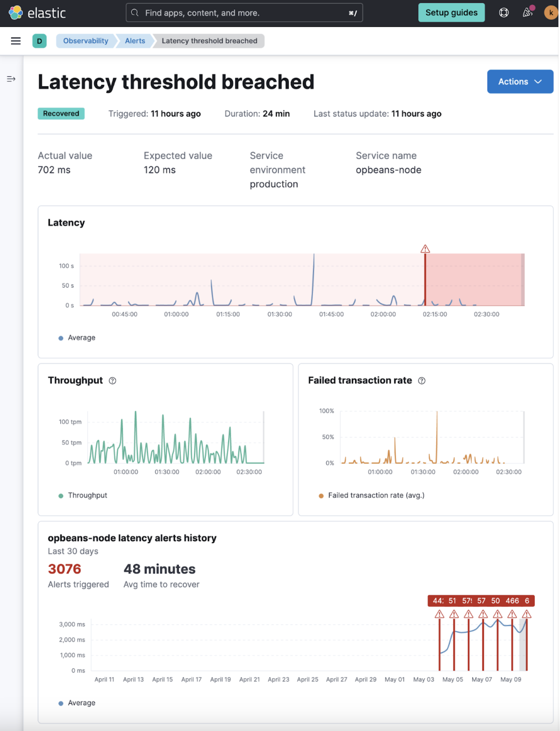Viewport: 560px width, 731px height.
Task: Open the Actions dropdown
Action: point(520,82)
